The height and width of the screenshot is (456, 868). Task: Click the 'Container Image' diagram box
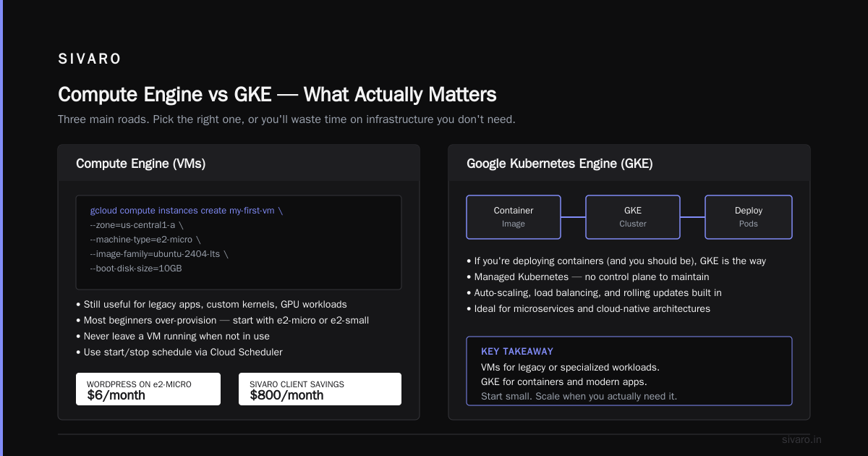pyautogui.click(x=514, y=217)
